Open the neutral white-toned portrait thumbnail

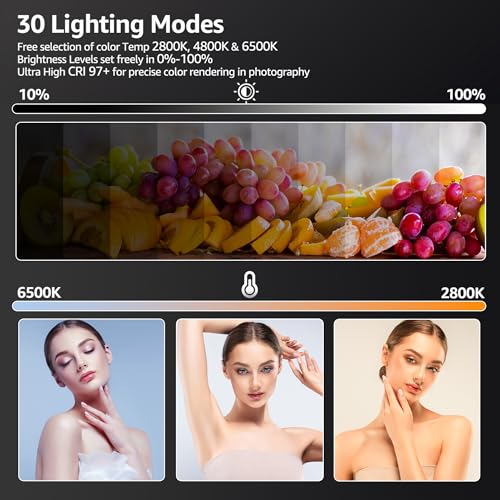tap(250, 400)
